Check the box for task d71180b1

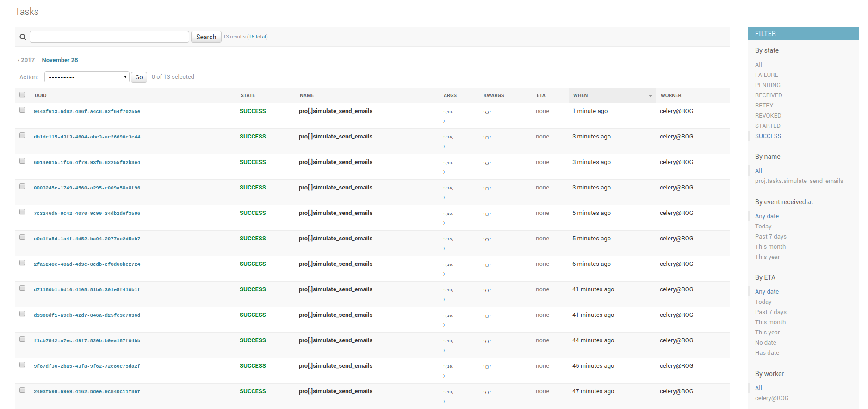coord(22,288)
